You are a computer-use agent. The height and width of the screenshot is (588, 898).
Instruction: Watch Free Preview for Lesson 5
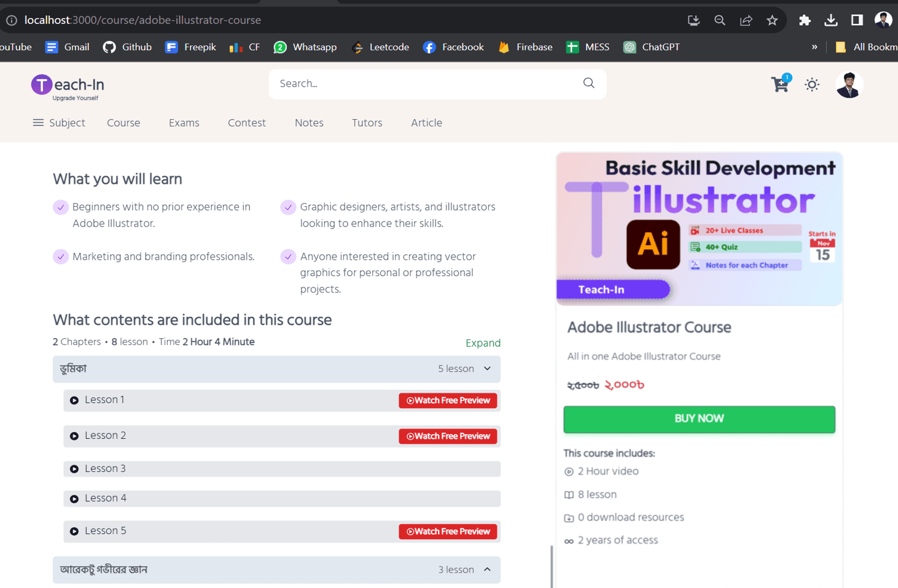[x=448, y=532]
